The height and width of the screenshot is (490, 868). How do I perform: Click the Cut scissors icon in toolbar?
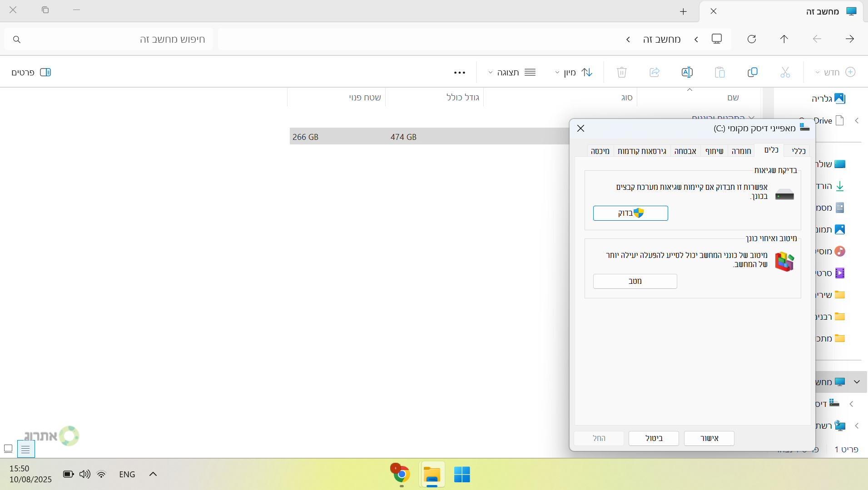785,72
